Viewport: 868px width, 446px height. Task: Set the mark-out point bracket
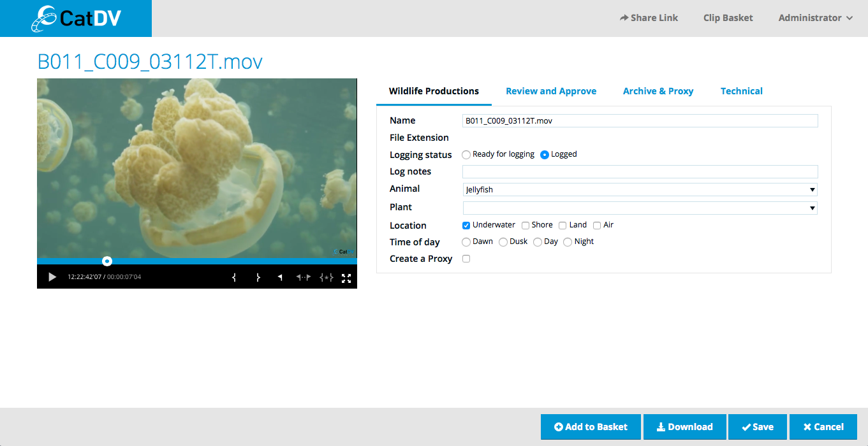pyautogui.click(x=258, y=277)
